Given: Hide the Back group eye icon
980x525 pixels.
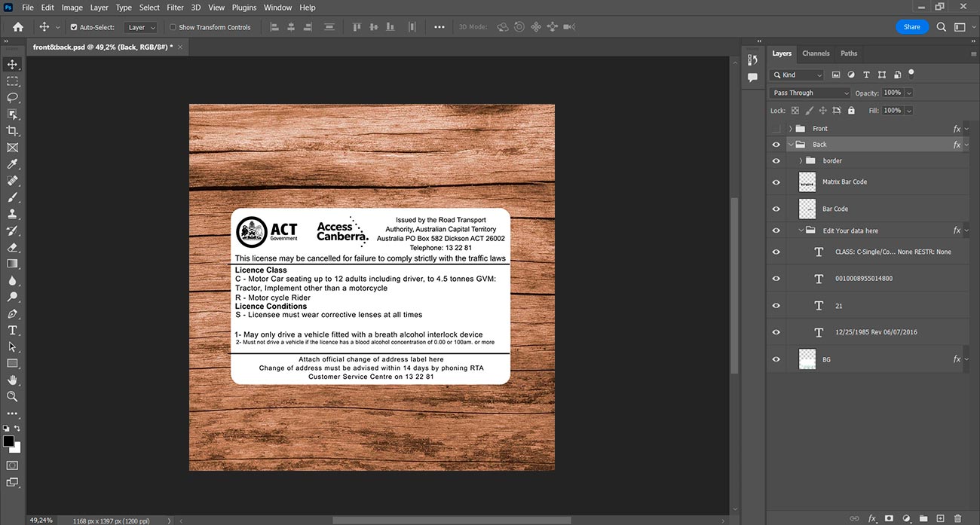Looking at the screenshot, I should point(776,145).
